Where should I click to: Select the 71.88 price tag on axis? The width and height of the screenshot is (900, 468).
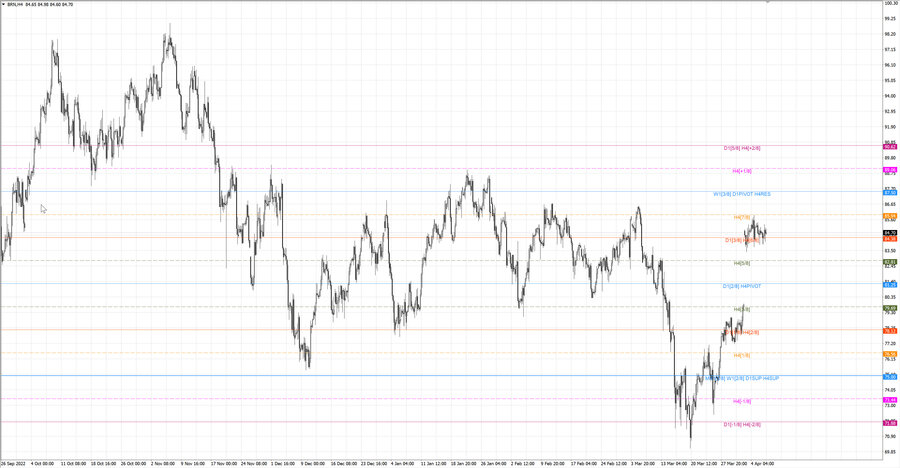(890, 423)
